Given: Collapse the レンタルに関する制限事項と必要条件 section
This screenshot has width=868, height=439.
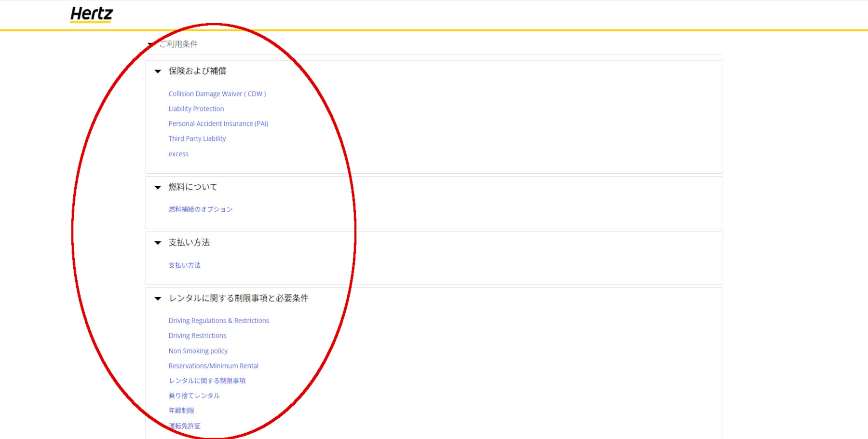Looking at the screenshot, I should [158, 299].
